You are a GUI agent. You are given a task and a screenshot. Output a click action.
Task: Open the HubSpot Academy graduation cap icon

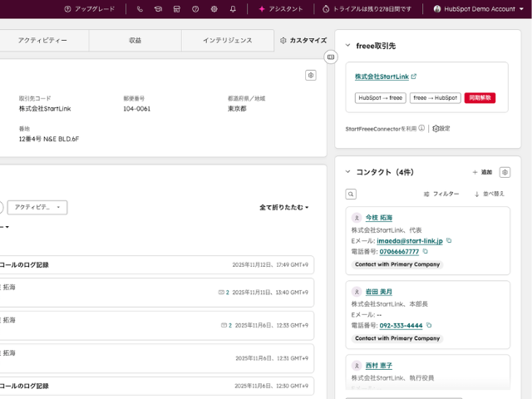pyautogui.click(x=158, y=9)
